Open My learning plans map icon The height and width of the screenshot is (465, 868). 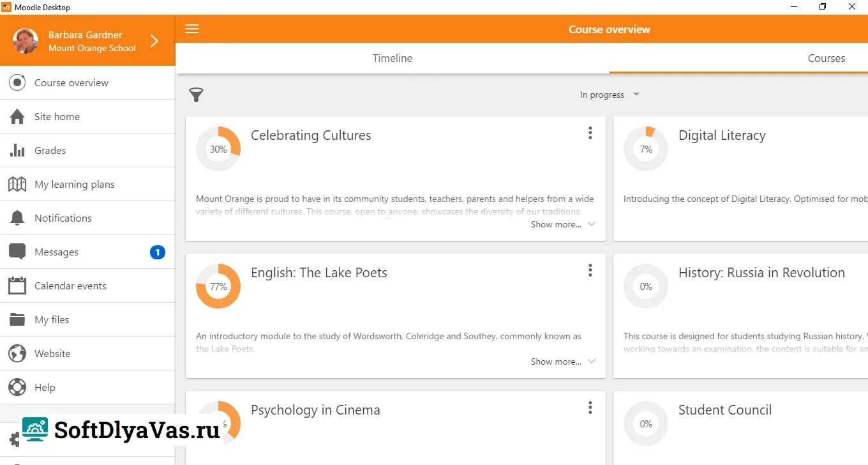click(x=17, y=185)
